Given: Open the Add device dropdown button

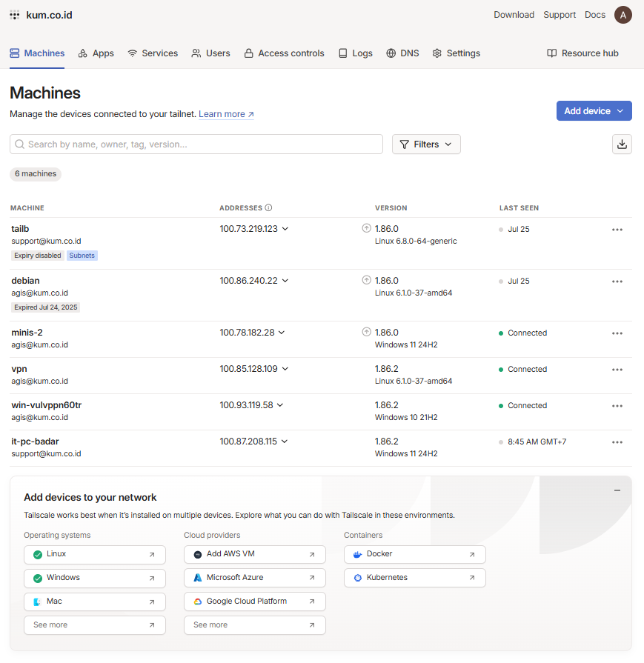Looking at the screenshot, I should [x=594, y=111].
